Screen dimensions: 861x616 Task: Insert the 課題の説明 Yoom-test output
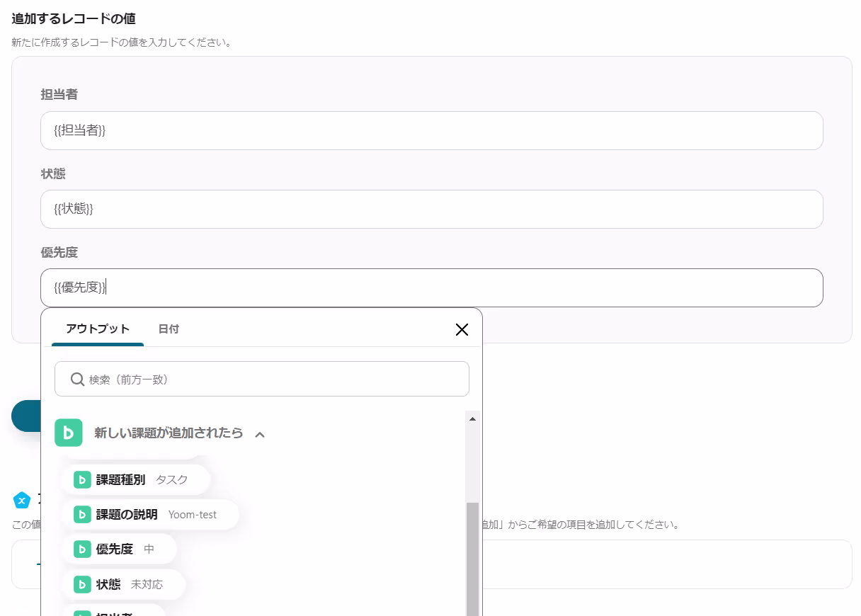[150, 514]
